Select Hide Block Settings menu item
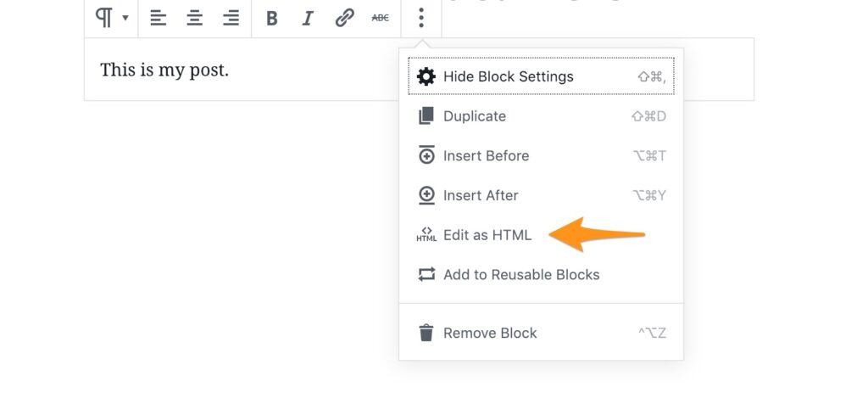The width and height of the screenshot is (868, 415). coord(541,76)
